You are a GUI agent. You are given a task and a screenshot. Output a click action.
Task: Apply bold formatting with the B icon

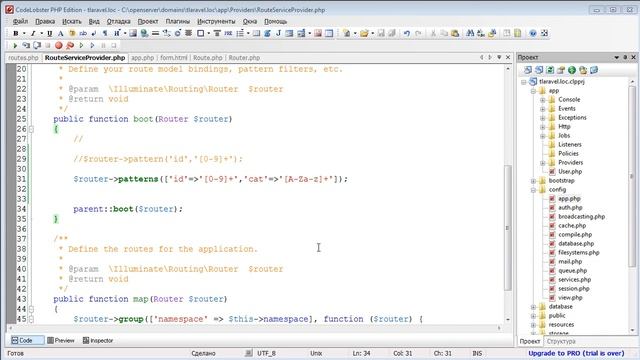(x=16, y=33)
